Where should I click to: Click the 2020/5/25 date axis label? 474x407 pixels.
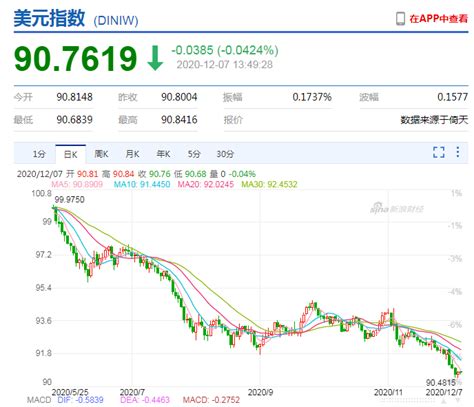70,392
